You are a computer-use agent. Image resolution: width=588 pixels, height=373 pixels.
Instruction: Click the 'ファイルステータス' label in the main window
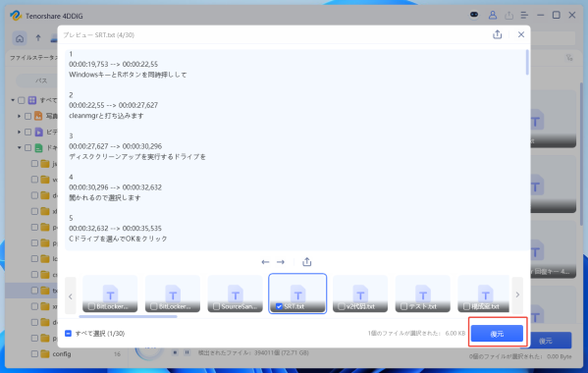(x=33, y=58)
